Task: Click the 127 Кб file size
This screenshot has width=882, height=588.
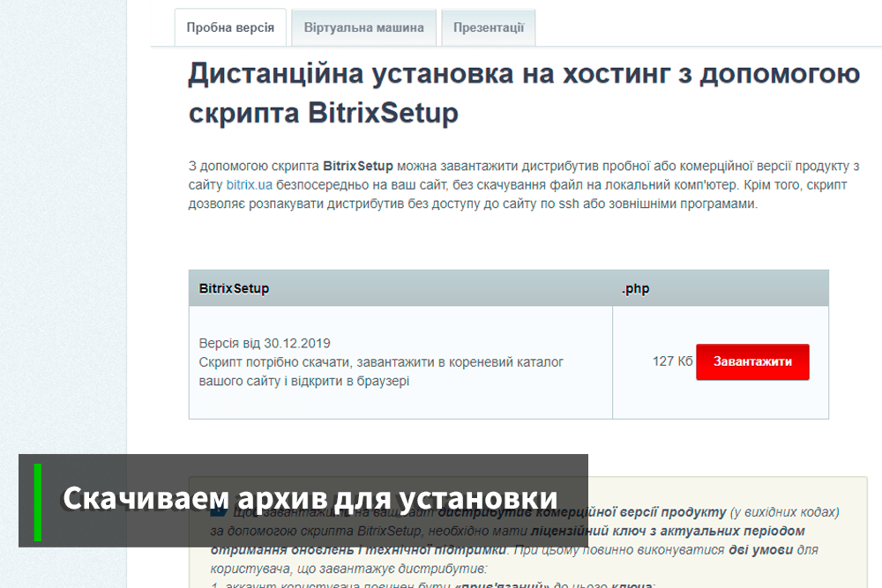Action: tap(672, 361)
